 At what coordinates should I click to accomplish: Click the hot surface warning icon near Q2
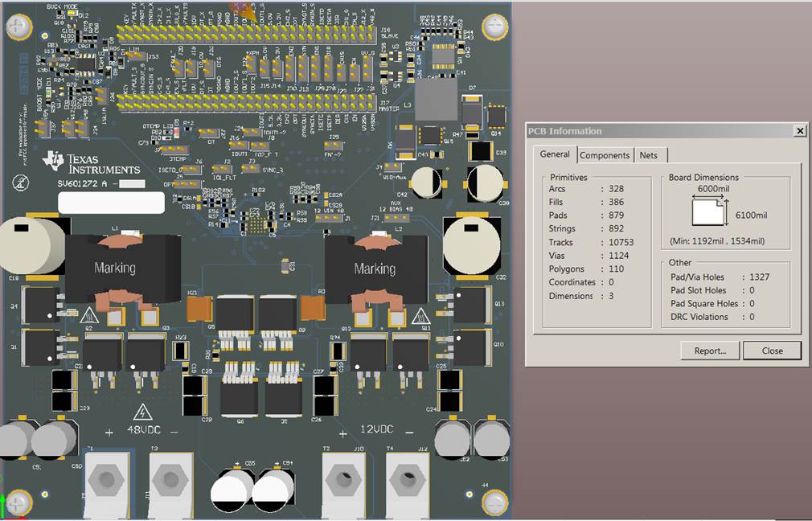click(x=89, y=315)
